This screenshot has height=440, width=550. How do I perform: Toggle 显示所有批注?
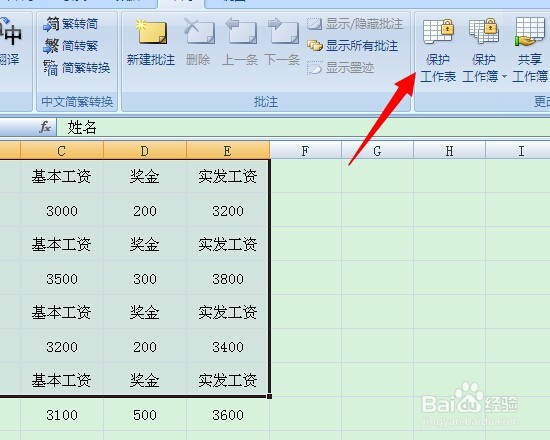click(x=353, y=46)
